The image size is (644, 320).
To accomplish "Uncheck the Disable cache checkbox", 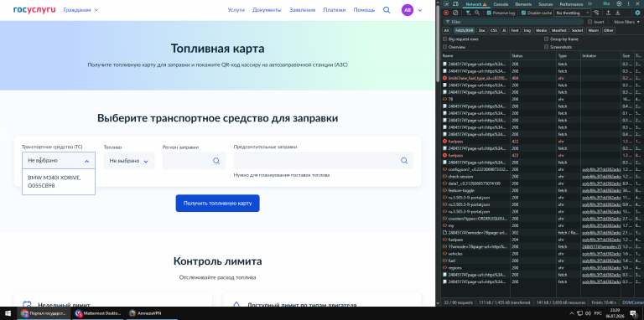I will (523, 13).
